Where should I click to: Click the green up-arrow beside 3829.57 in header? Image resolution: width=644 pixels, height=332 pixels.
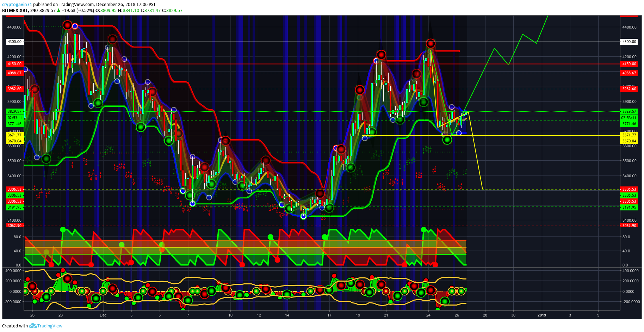58,11
